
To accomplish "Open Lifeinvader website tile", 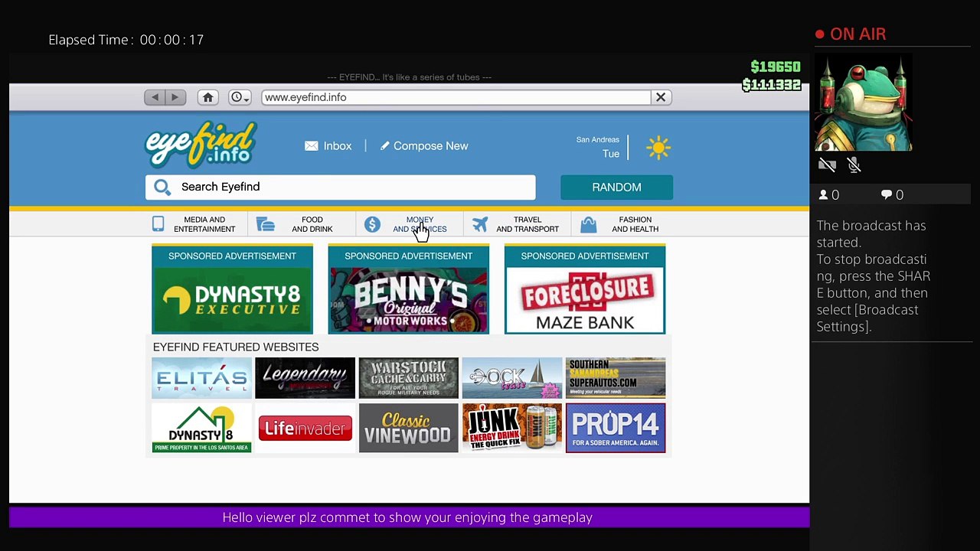I will click(305, 429).
